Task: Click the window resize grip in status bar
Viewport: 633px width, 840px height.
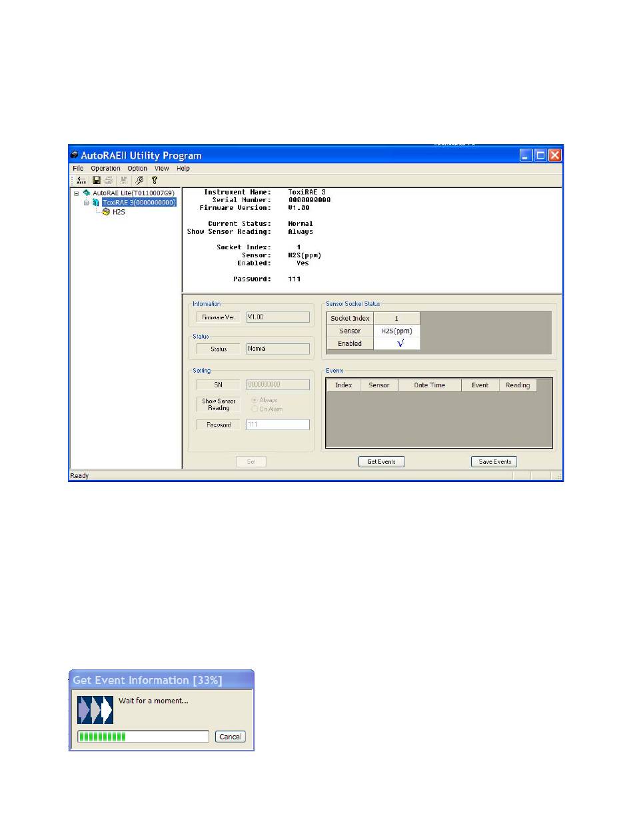Action: point(558,476)
